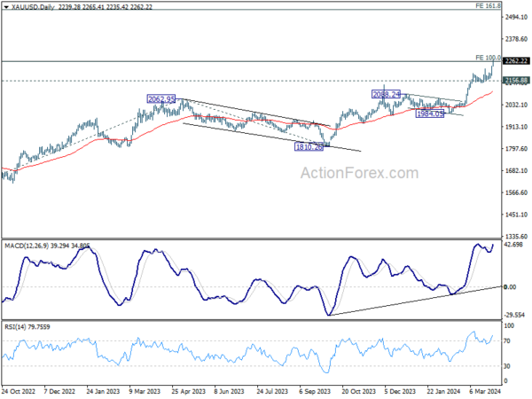Select the 1810.26 low price label
Image resolution: width=532 pixels, height=399 pixels.
[309, 147]
